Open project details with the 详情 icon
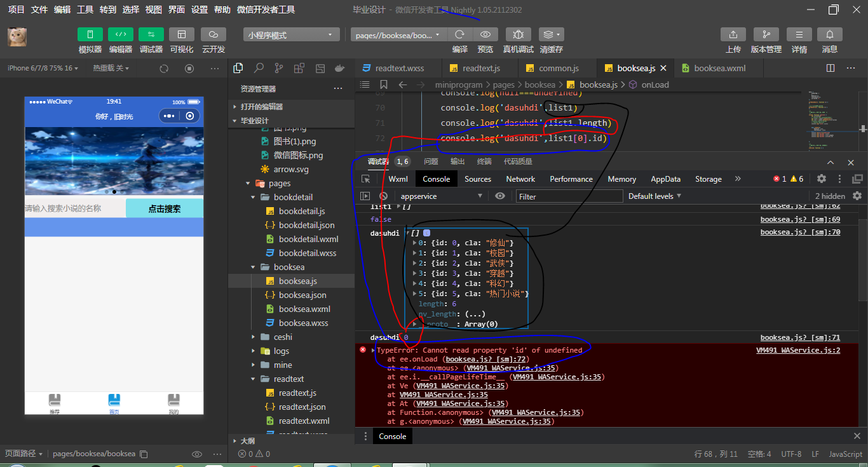This screenshot has height=467, width=868. point(799,34)
